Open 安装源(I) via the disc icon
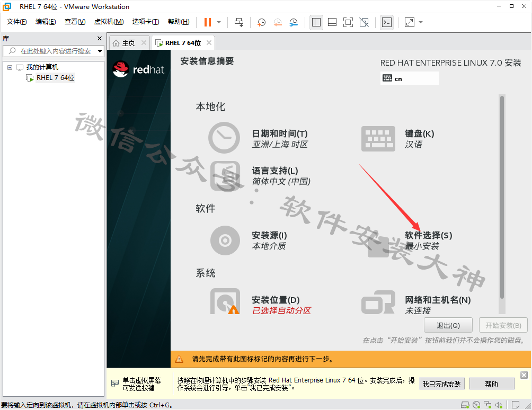Viewport: 532px width, 410px height. tap(225, 240)
